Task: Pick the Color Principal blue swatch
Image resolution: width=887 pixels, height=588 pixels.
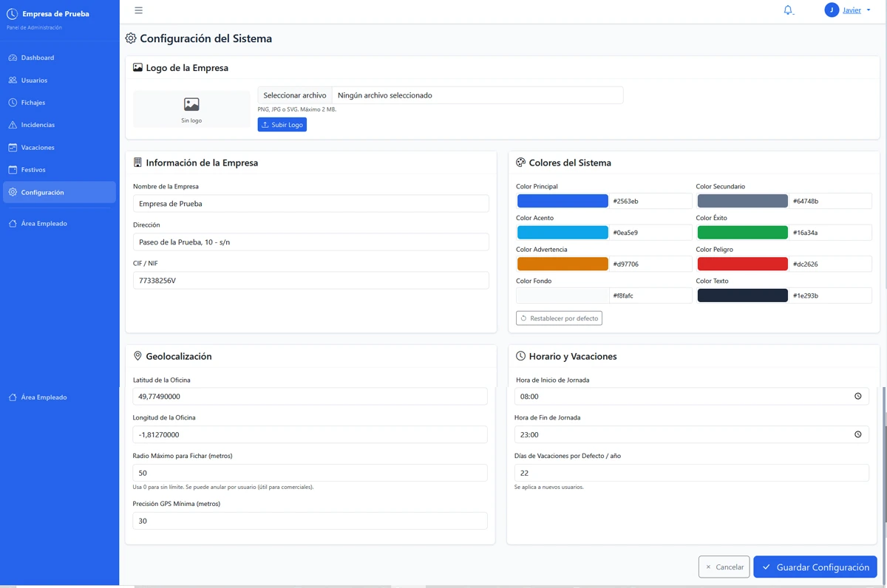Action: pos(563,201)
